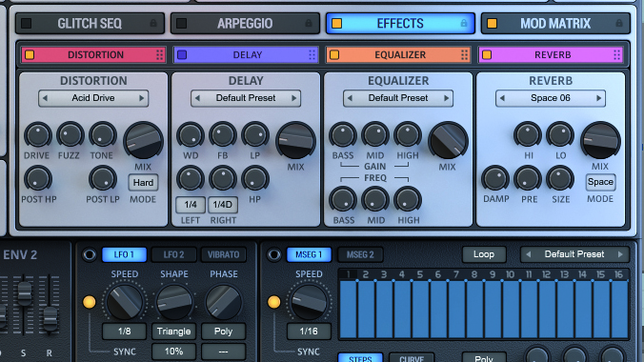Viewport: 644px width, 362px height.
Task: Disable the Reverb effect toggle
Action: (487, 54)
